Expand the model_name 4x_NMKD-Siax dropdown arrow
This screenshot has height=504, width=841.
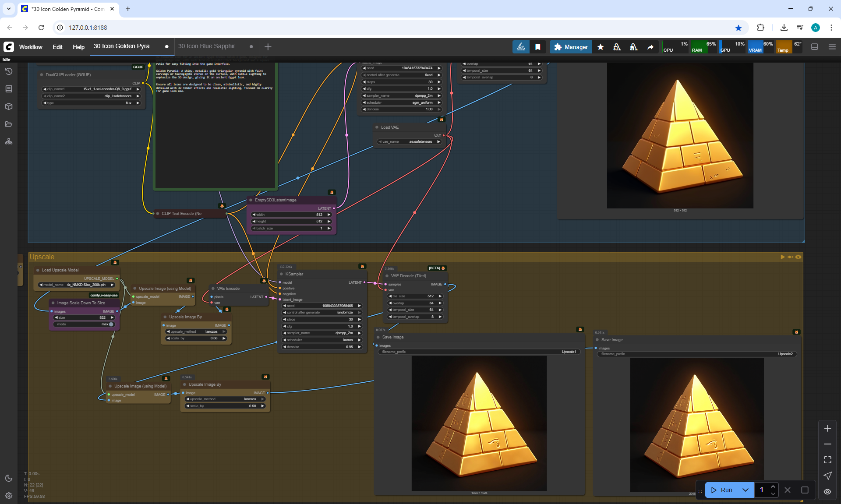[x=113, y=285]
